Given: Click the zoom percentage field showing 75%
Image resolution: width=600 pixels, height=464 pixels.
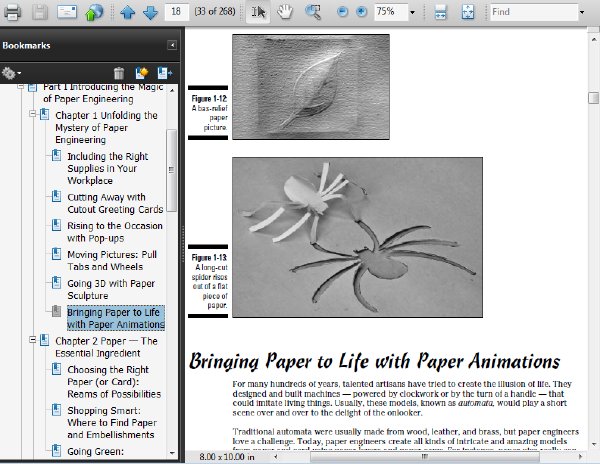Looking at the screenshot, I should [391, 12].
